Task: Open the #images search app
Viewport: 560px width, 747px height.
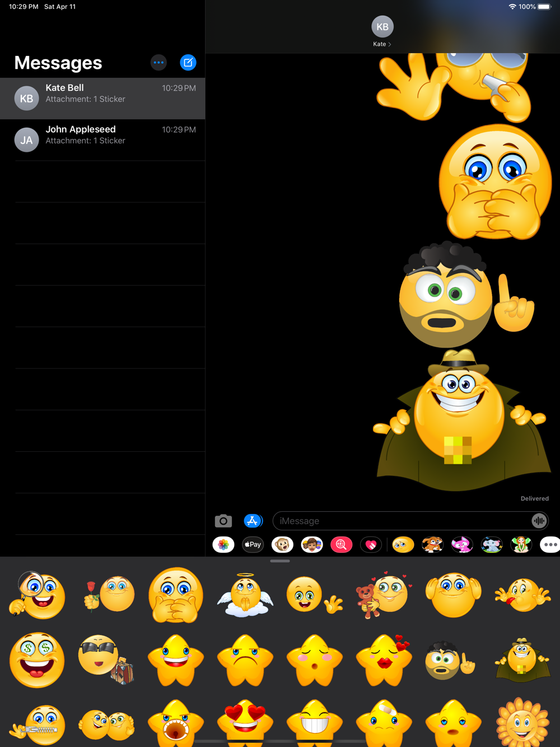Action: 342,544
